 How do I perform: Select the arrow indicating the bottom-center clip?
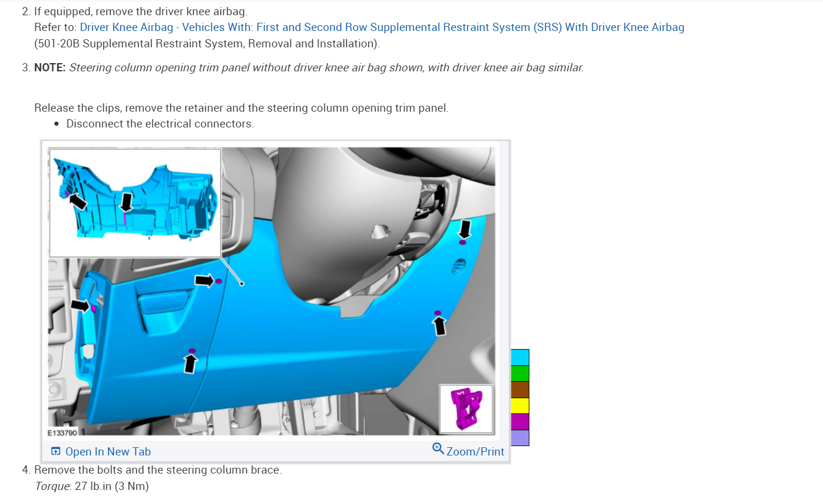click(189, 363)
